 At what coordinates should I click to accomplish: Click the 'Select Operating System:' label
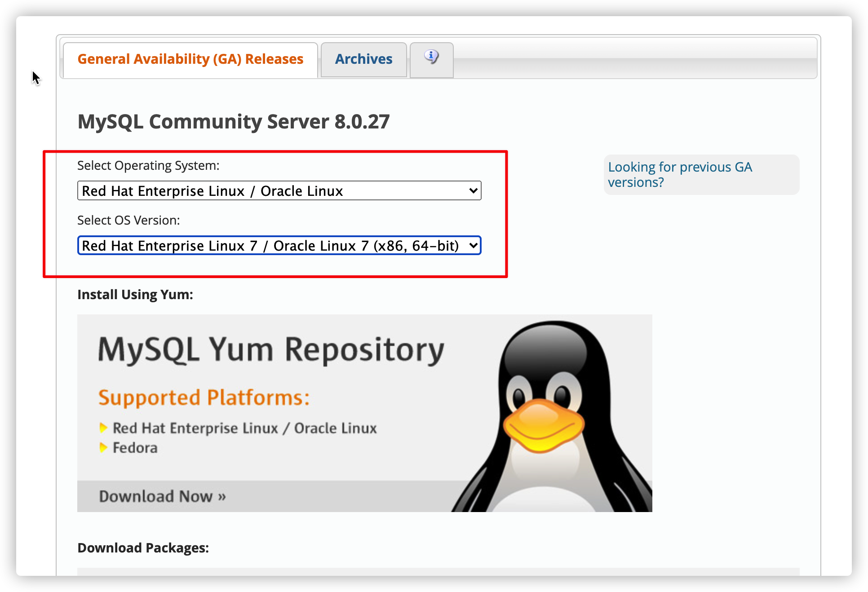tap(148, 166)
